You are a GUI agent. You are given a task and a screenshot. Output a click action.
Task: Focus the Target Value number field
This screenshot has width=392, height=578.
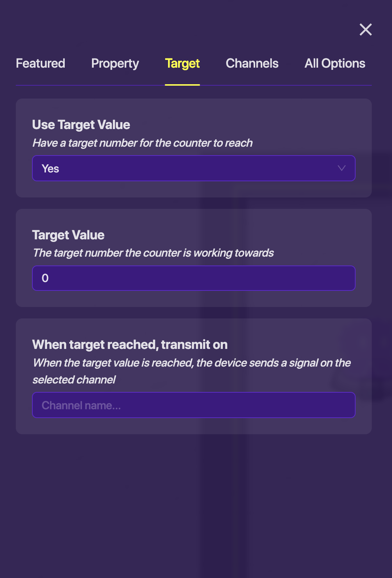point(193,278)
